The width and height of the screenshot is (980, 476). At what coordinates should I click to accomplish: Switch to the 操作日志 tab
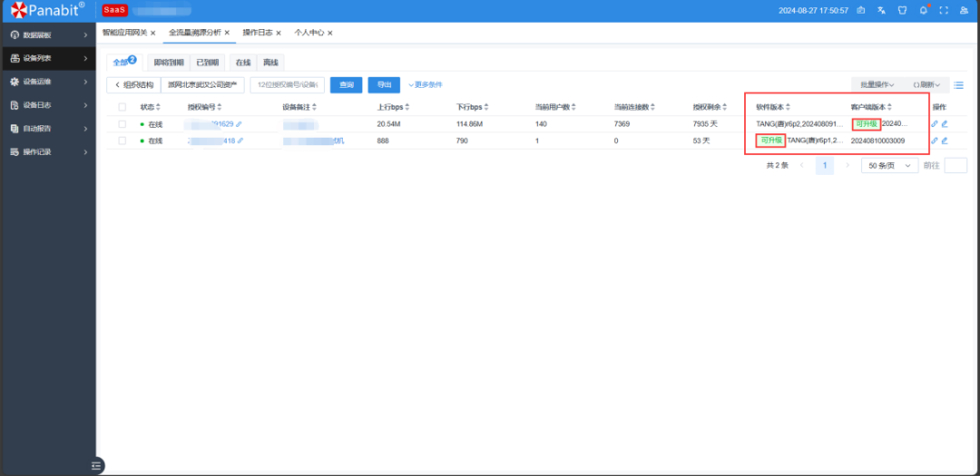coord(257,33)
